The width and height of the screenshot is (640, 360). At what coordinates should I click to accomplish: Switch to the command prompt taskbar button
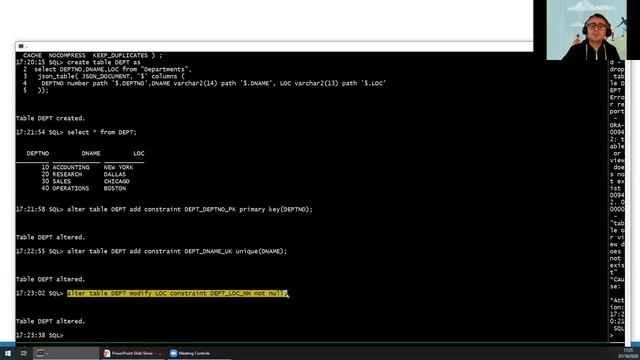click(x=66, y=353)
